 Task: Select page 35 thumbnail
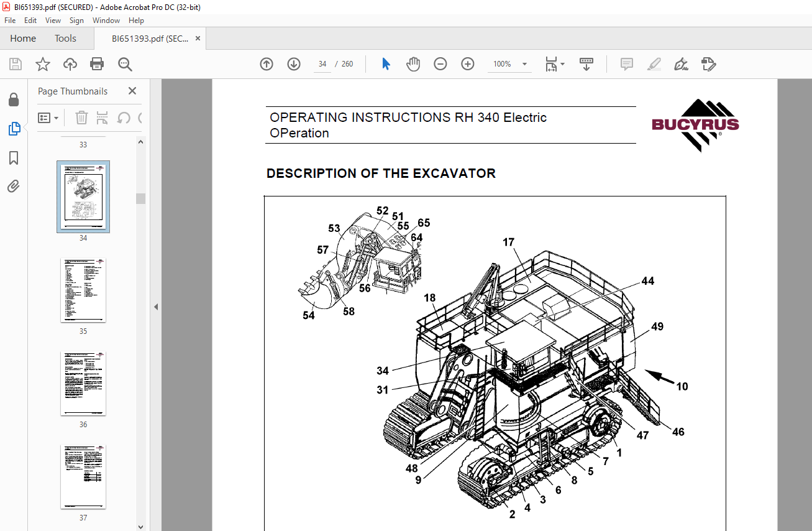83,290
